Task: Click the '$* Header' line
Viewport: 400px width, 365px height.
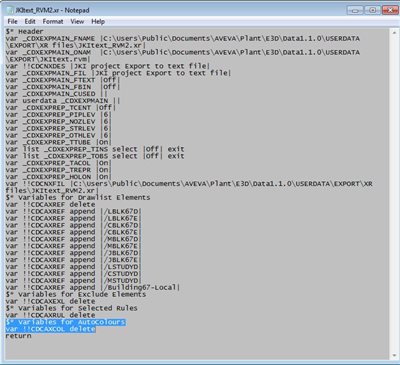Action: [24, 32]
